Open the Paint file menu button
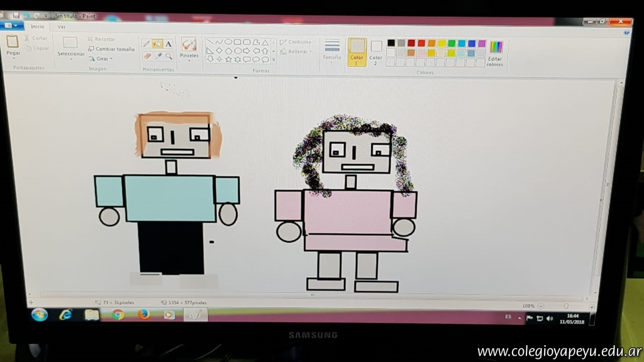 pyautogui.click(x=11, y=26)
